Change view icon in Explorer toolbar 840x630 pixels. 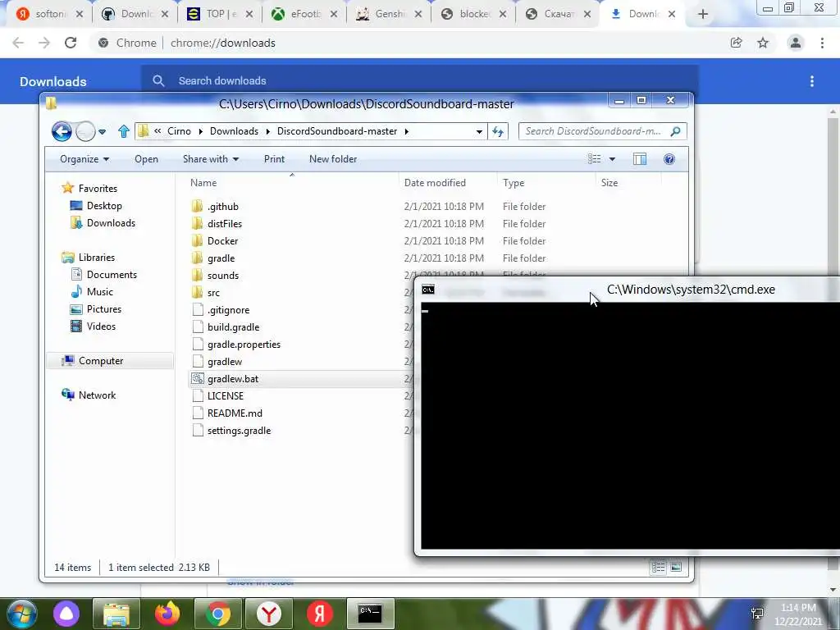pyautogui.click(x=594, y=159)
